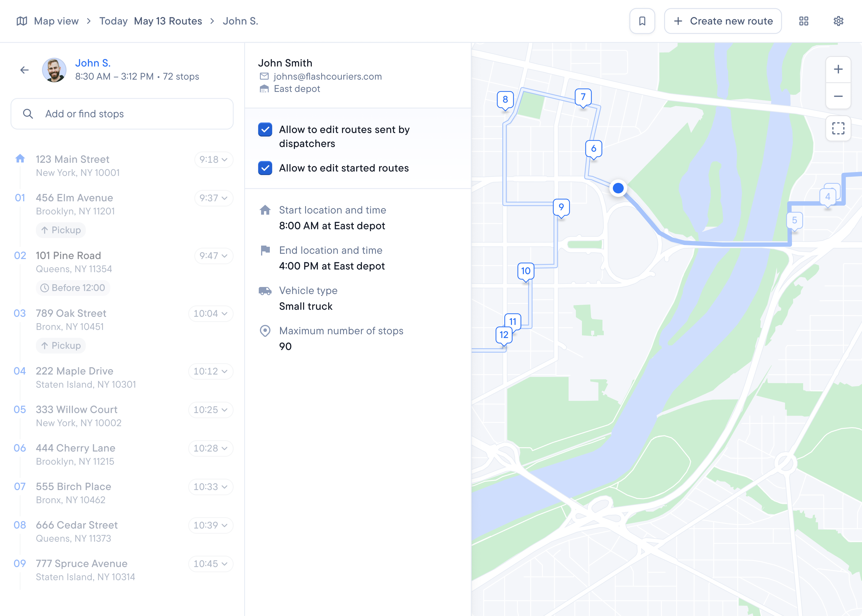
Task: Expand the 10:45 time dropdown
Action: pos(211,564)
